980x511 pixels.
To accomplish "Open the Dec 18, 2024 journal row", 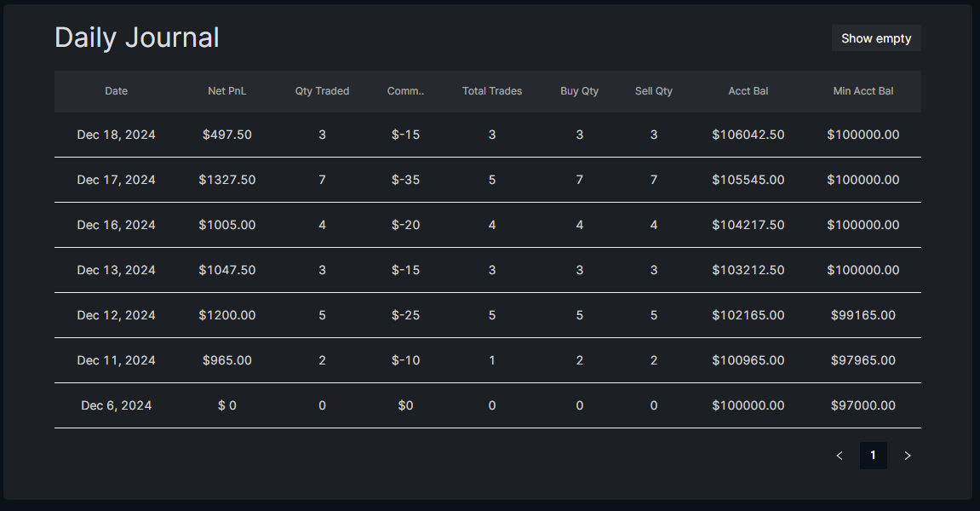I will click(x=117, y=135).
